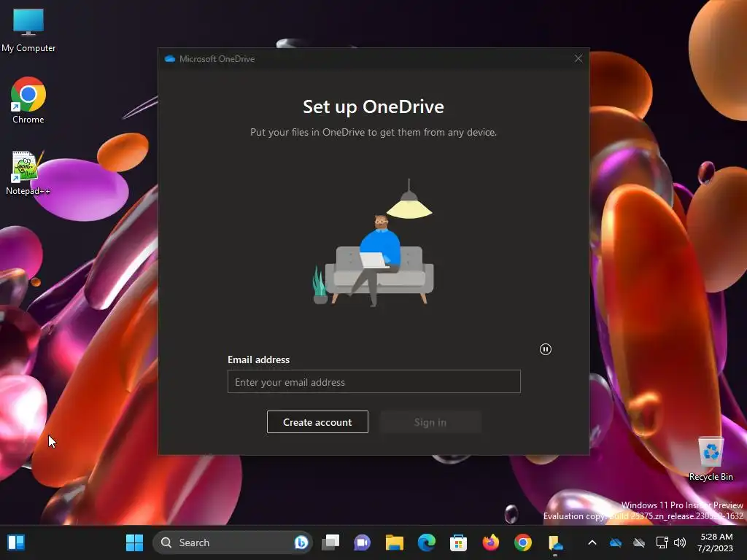Open File Explorer from taskbar
The height and width of the screenshot is (560, 747).
(395, 542)
